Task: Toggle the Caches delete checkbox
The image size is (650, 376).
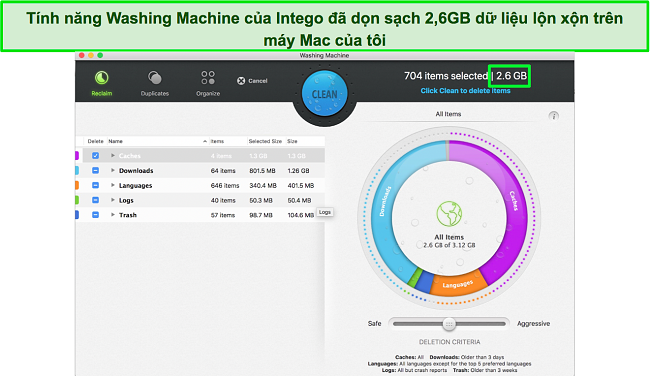Action: (95, 155)
